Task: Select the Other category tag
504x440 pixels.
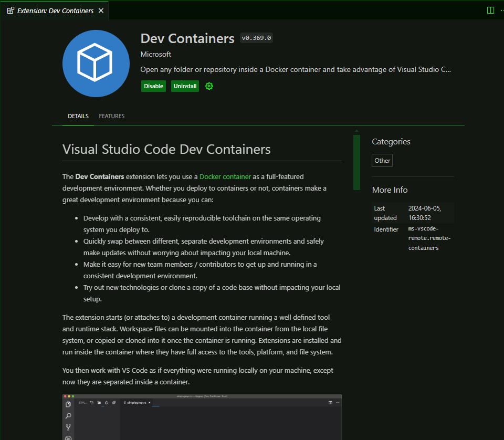Action: (382, 160)
